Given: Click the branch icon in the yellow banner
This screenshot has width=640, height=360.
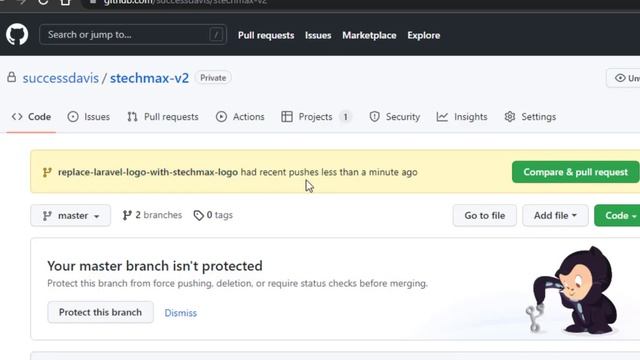Looking at the screenshot, I should pyautogui.click(x=47, y=172).
